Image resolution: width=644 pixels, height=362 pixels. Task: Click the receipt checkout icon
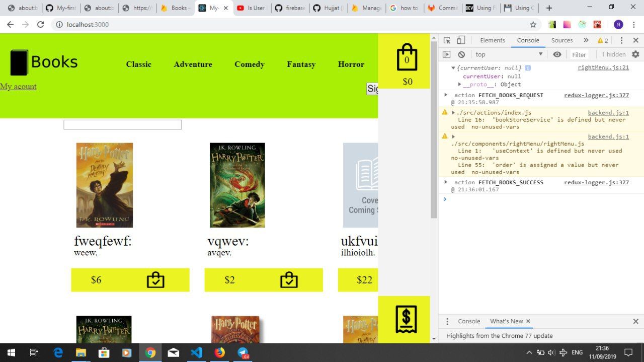(x=406, y=319)
